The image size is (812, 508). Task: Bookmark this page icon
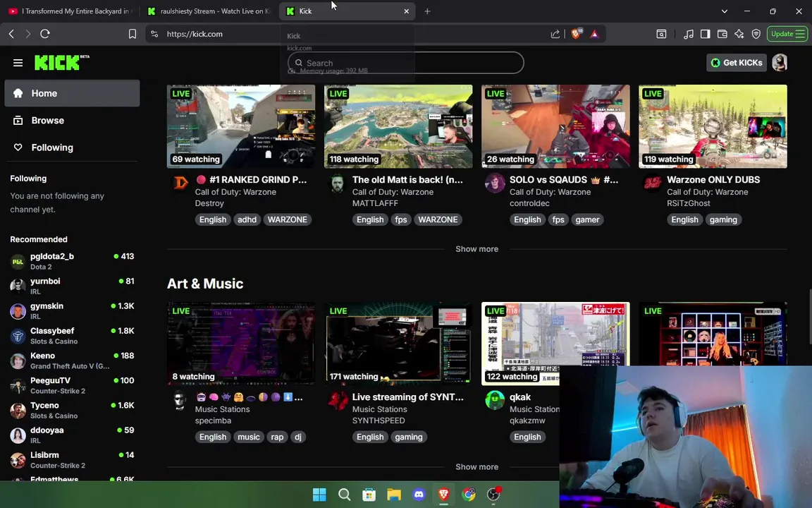point(133,34)
